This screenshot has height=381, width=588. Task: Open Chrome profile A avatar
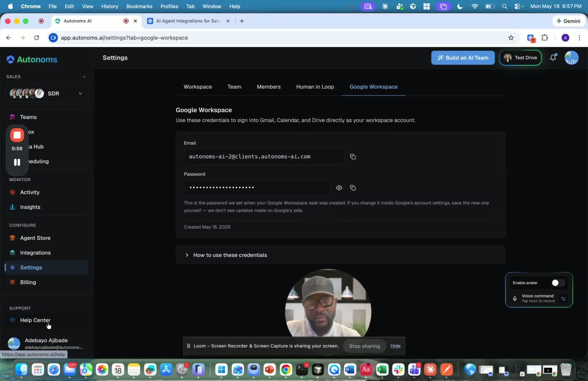pyautogui.click(x=565, y=37)
